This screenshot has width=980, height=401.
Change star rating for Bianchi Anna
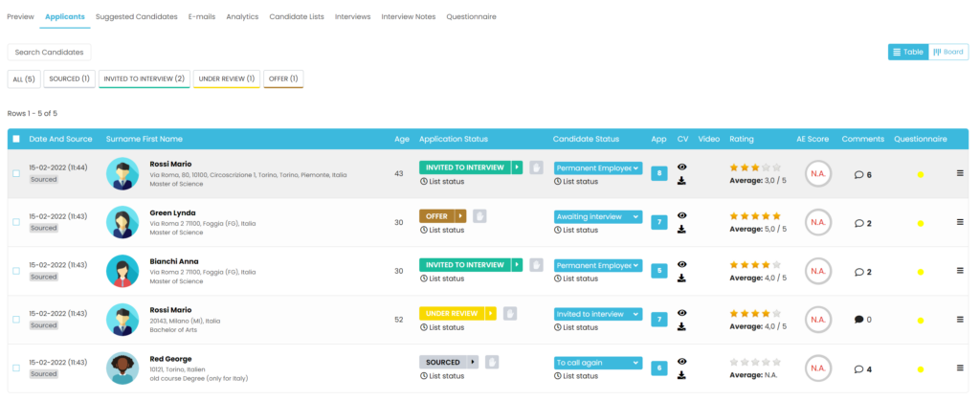click(x=756, y=265)
